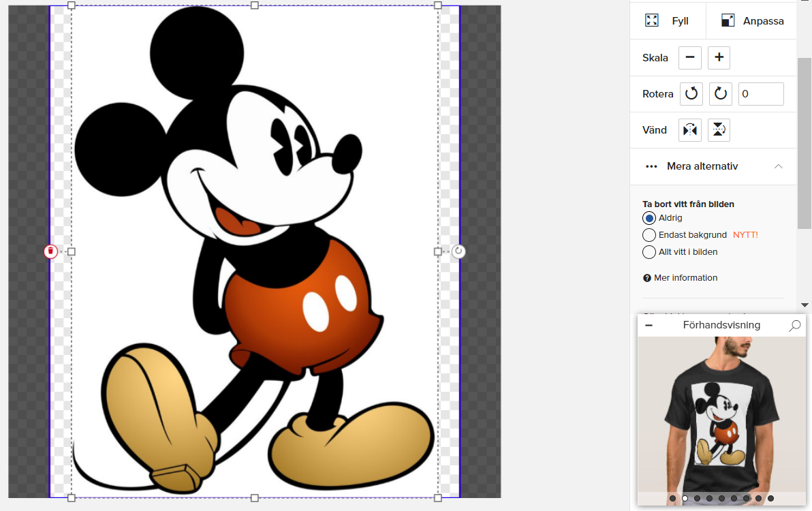Click the Vänd label
Screen dimensions: 812x511
(655, 130)
